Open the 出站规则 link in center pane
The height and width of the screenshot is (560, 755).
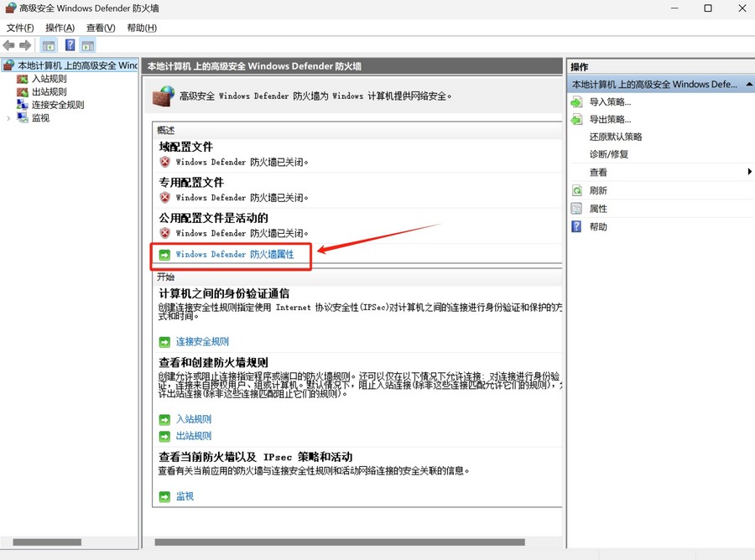[x=194, y=436]
